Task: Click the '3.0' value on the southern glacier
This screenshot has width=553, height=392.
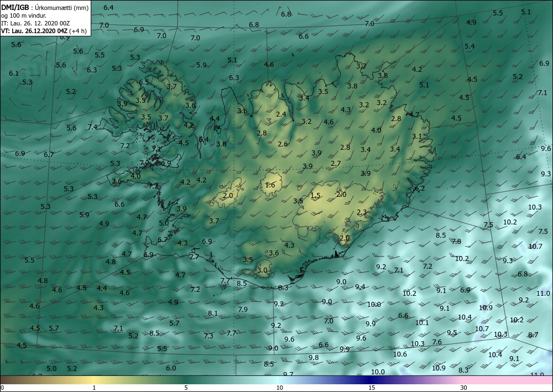Action: tap(262, 270)
